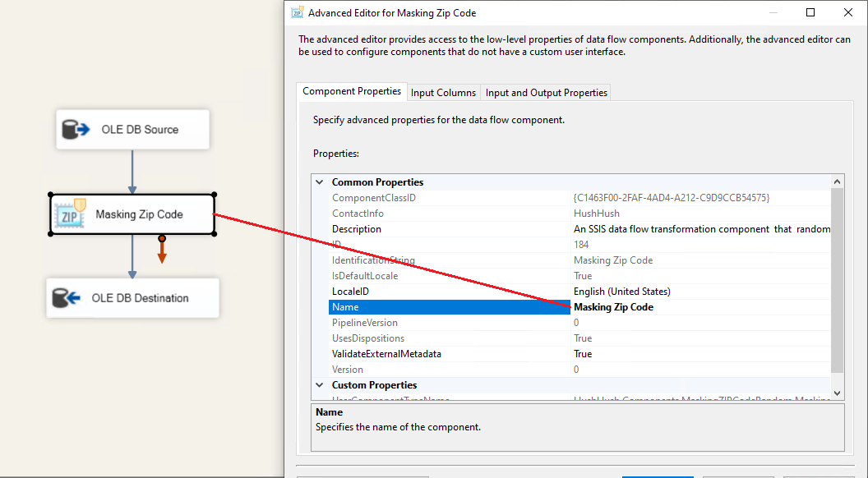Collapse the Custom Properties section
The width and height of the screenshot is (868, 478).
(x=320, y=385)
